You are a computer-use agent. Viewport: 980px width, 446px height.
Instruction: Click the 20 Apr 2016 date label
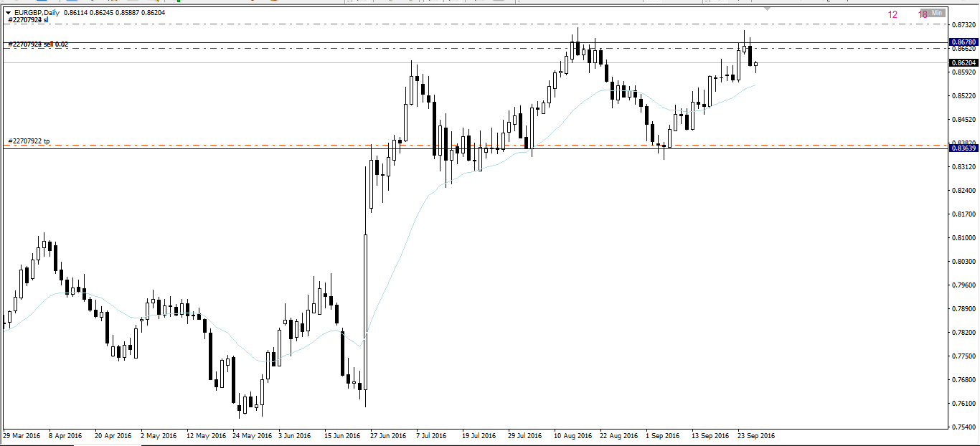click(x=113, y=435)
